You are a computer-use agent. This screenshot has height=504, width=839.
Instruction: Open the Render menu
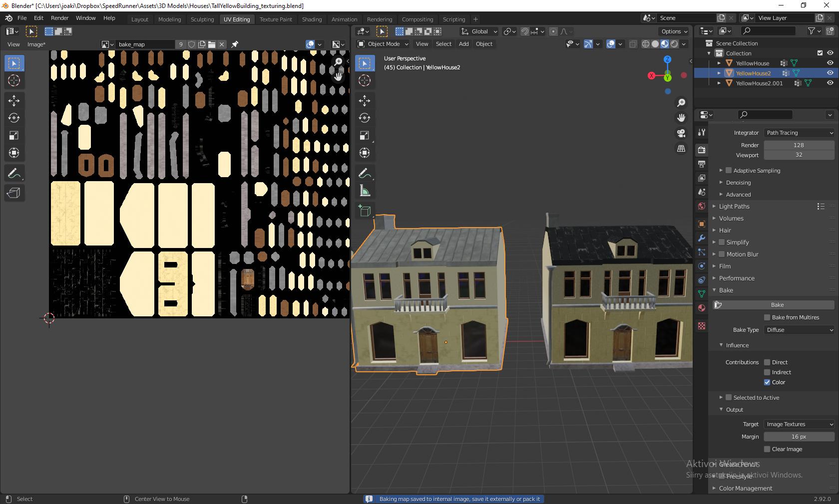tap(59, 18)
